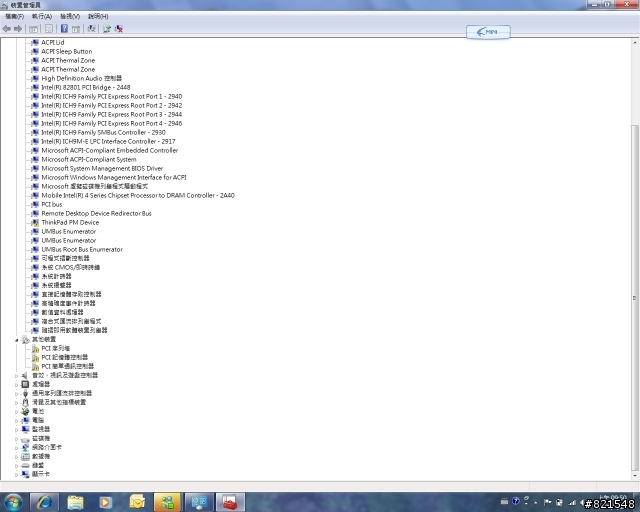The image size is (640, 512).
Task: Open the 檢視(V) menu
Action: point(70,16)
